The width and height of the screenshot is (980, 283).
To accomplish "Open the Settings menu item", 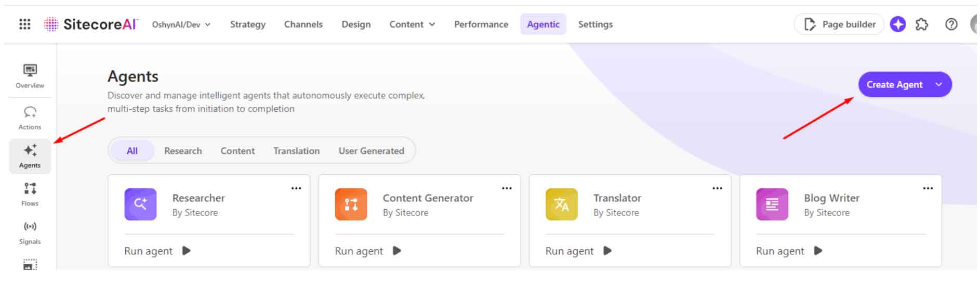I will click(x=595, y=24).
